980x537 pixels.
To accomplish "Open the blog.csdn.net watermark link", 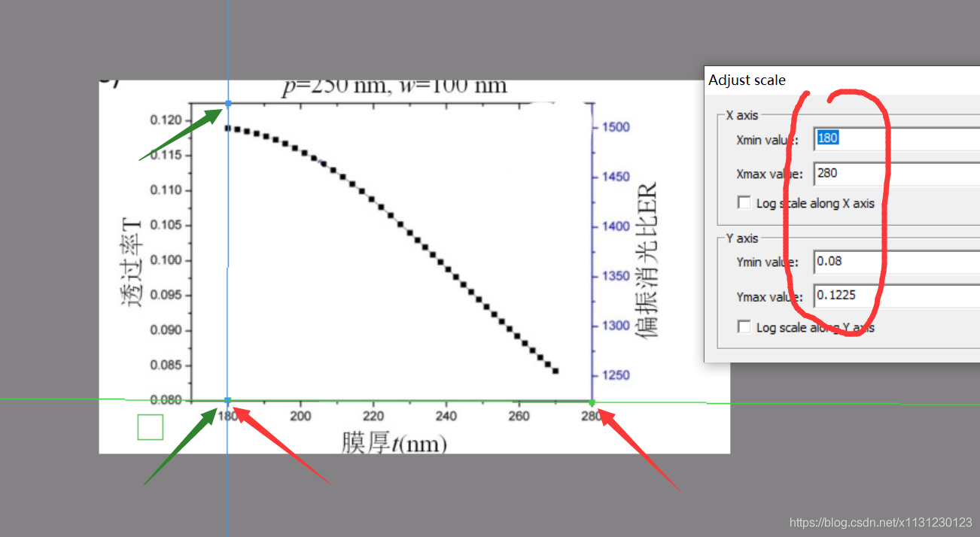I will (880, 522).
